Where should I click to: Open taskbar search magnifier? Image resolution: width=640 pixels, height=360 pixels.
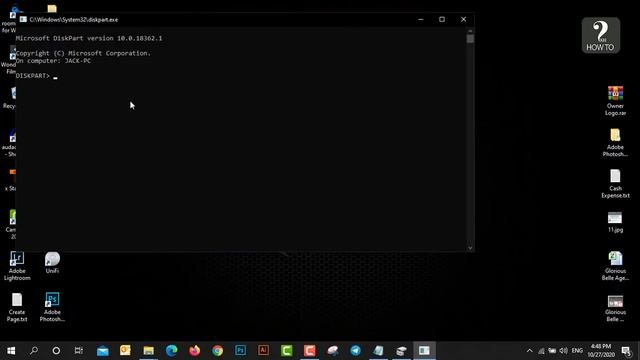[x=34, y=351]
